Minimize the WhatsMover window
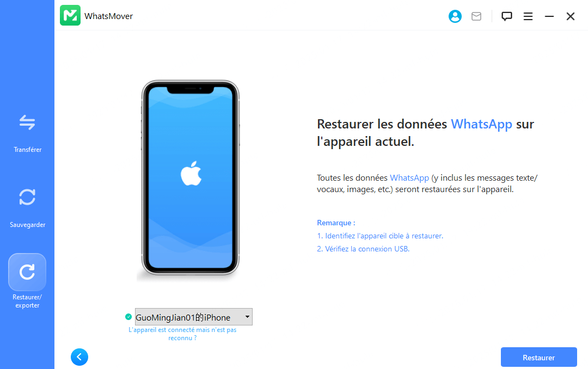588x369 pixels. pyautogui.click(x=549, y=16)
